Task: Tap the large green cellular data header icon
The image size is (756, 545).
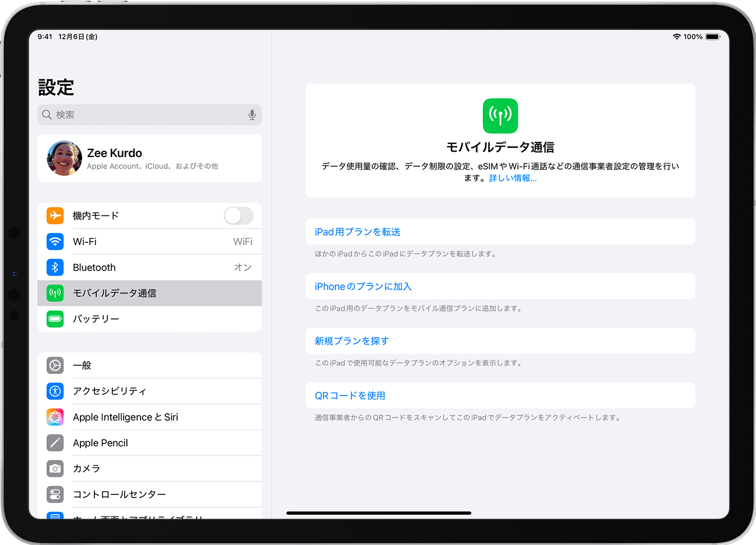Action: click(500, 115)
